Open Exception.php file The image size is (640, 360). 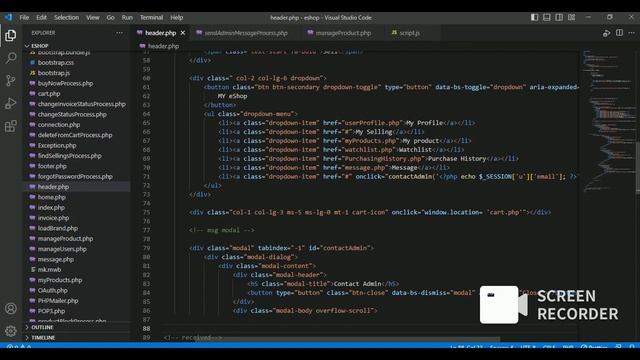[57, 145]
